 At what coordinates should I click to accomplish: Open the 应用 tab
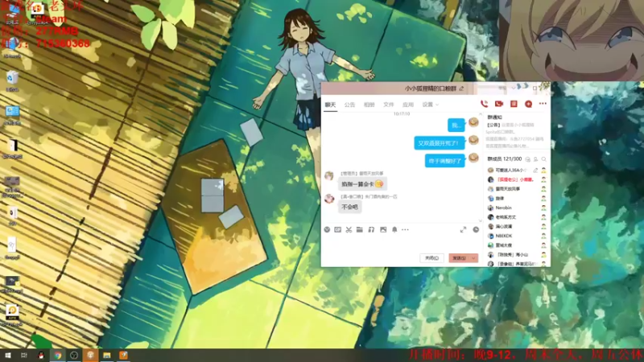coord(408,105)
